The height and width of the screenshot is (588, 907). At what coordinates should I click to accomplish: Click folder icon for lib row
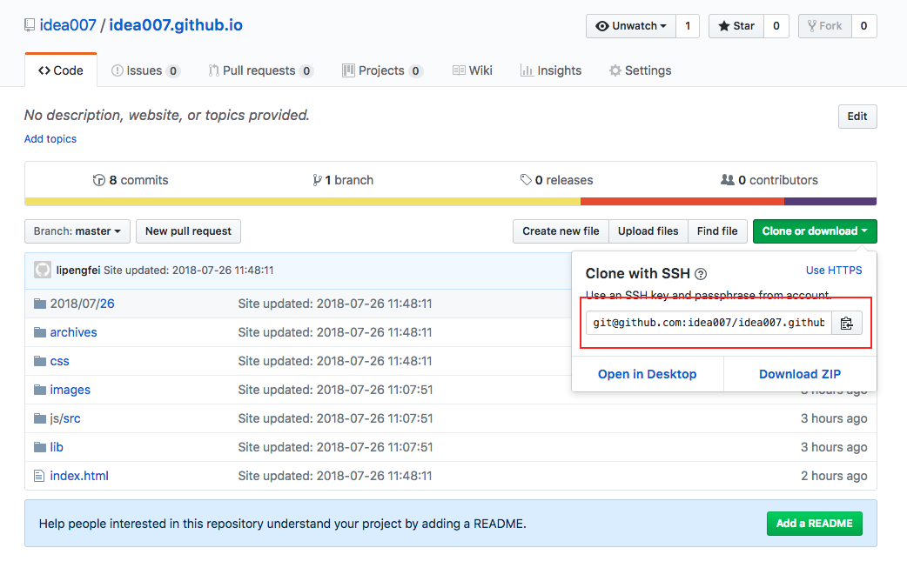[40, 447]
